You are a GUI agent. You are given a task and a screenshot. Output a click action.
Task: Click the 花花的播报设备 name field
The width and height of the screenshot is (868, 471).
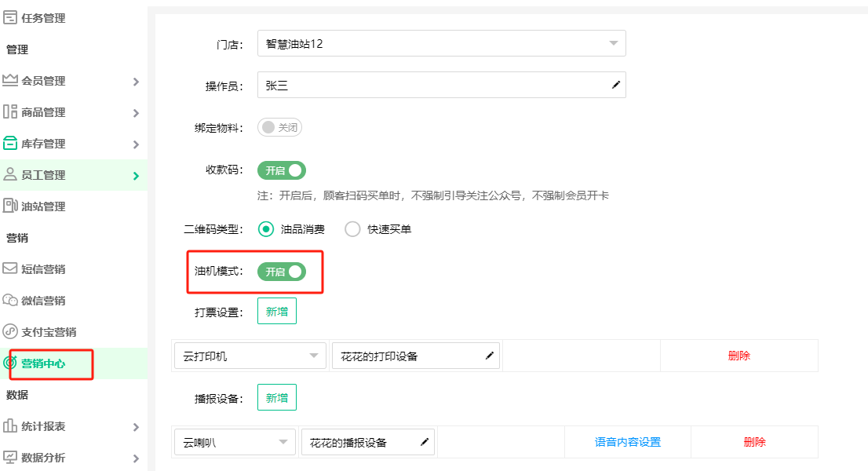361,442
